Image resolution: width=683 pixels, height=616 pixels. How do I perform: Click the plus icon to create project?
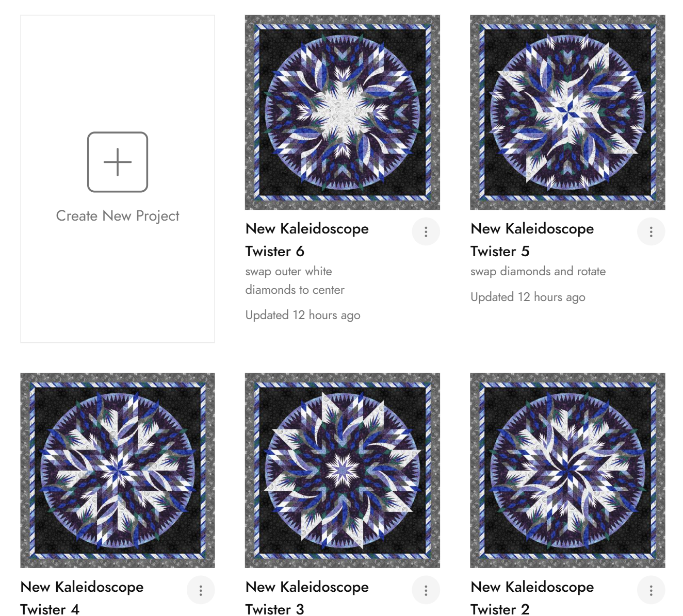coord(118,162)
